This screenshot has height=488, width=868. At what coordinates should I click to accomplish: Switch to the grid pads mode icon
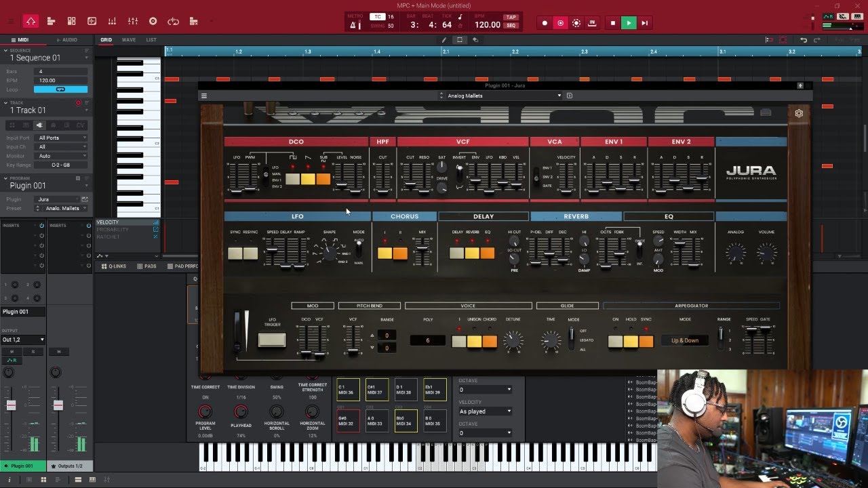[x=72, y=22]
